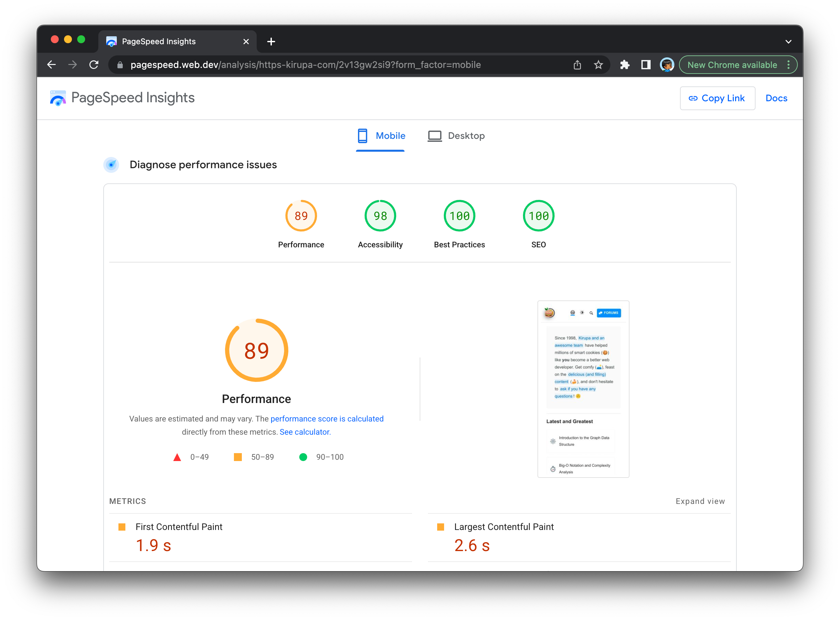This screenshot has height=620, width=840.
Task: Click the profile avatar icon
Action: (x=666, y=65)
